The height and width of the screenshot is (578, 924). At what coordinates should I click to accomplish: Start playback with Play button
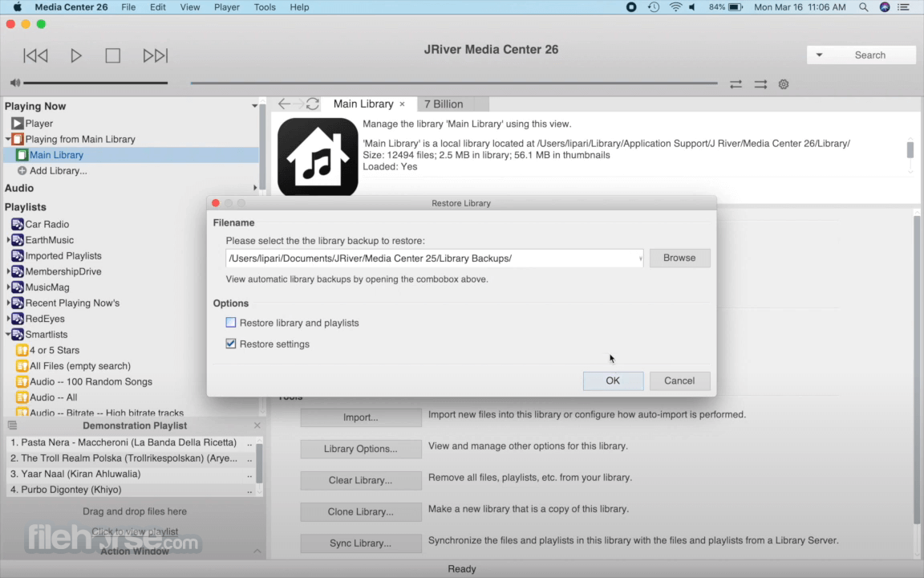pyautogui.click(x=76, y=55)
